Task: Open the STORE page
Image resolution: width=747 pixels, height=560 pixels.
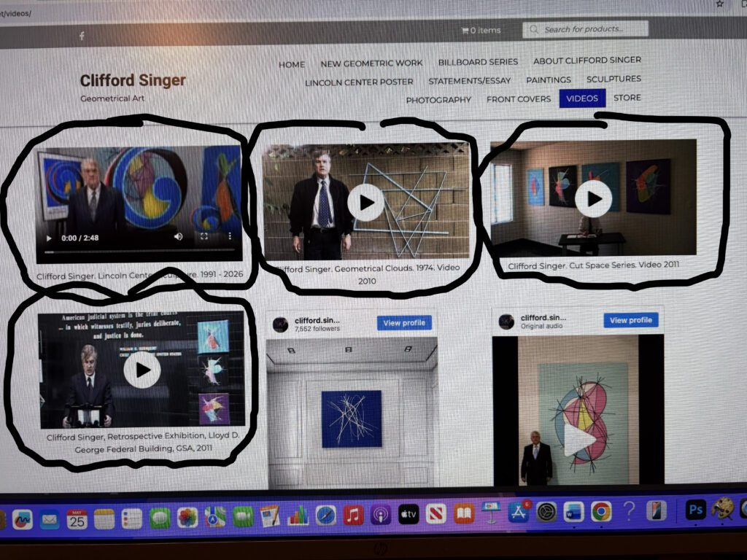Action: 627,98
